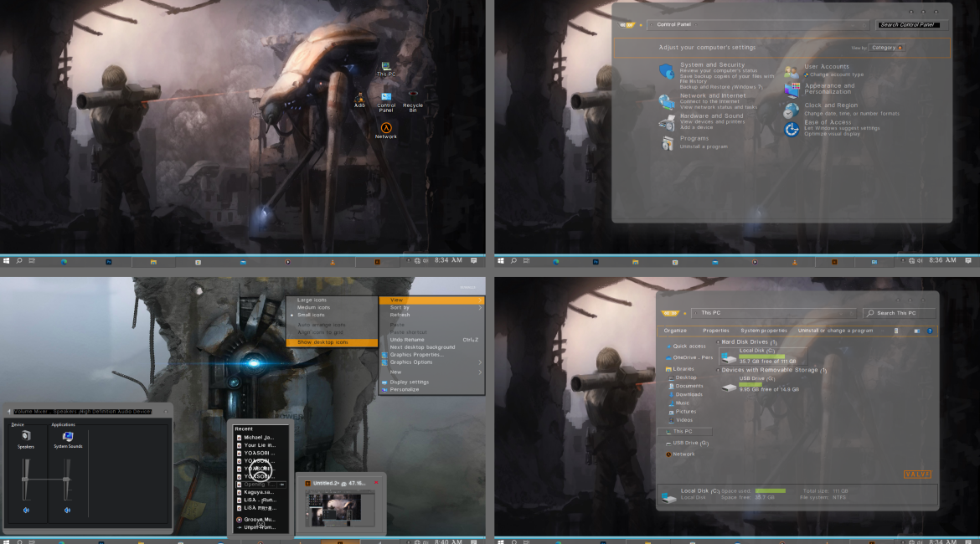Open the This PC desktop icon
This screenshot has height=544, width=980.
[385, 66]
